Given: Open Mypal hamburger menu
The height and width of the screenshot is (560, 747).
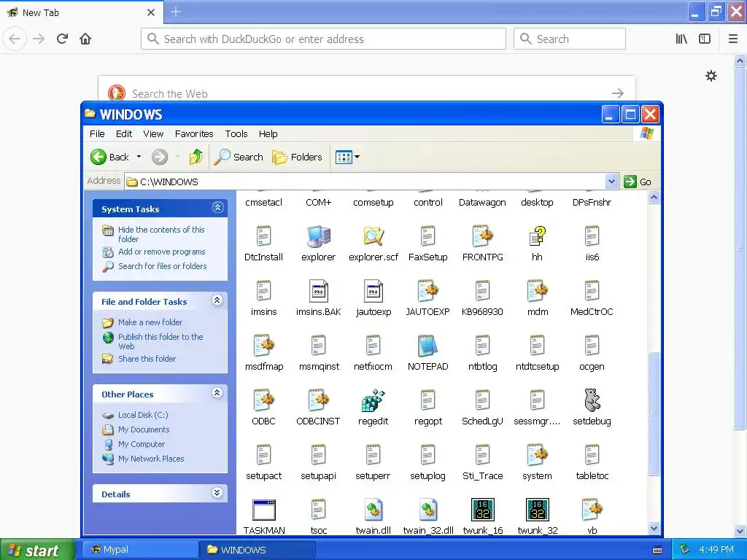Looking at the screenshot, I should click(x=732, y=39).
